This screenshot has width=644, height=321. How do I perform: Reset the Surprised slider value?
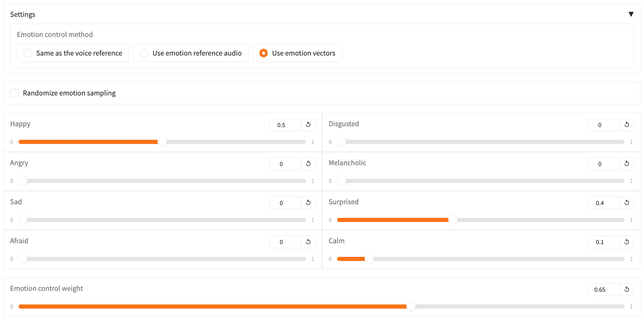(x=627, y=203)
